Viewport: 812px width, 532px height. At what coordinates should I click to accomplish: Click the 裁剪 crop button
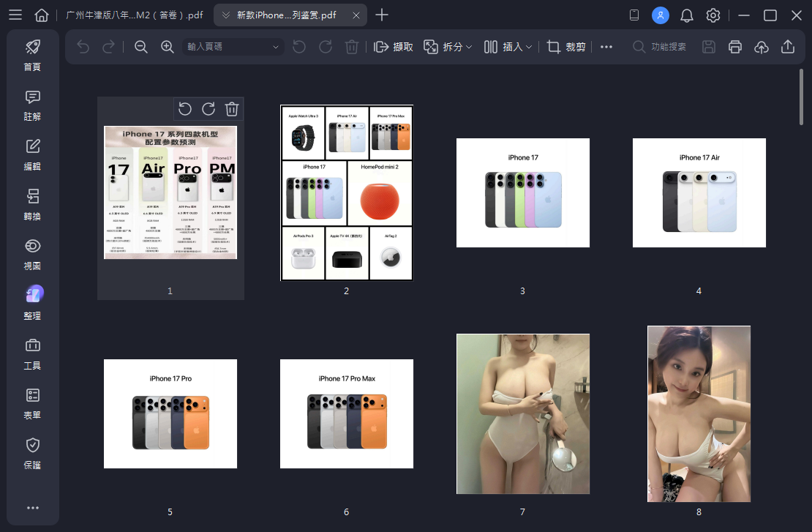566,47
